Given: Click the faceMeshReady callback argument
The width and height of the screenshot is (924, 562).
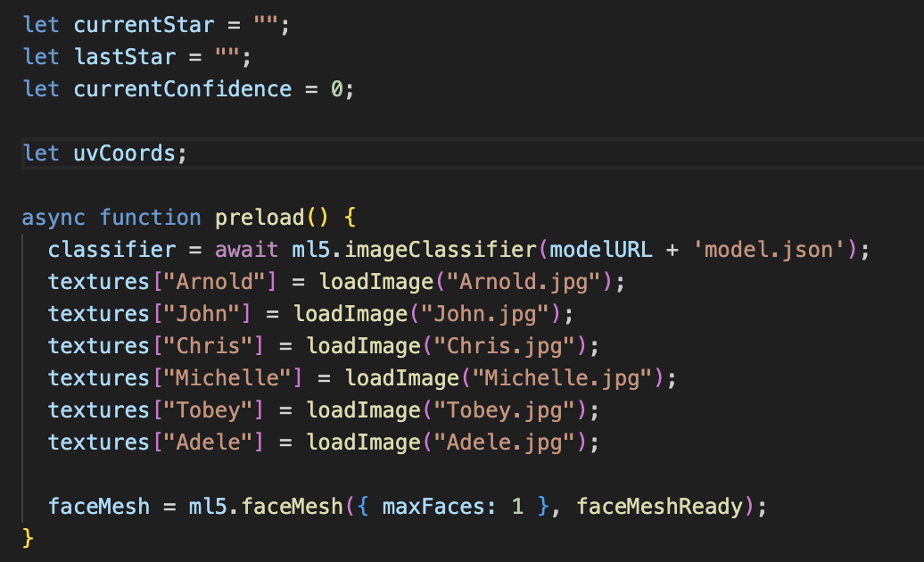Looking at the screenshot, I should (x=659, y=507).
